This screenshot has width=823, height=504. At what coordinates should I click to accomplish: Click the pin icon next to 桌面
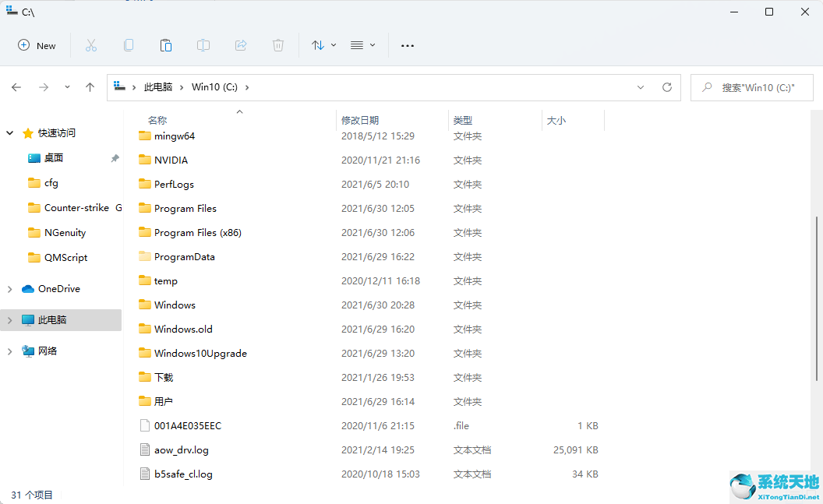(x=115, y=158)
